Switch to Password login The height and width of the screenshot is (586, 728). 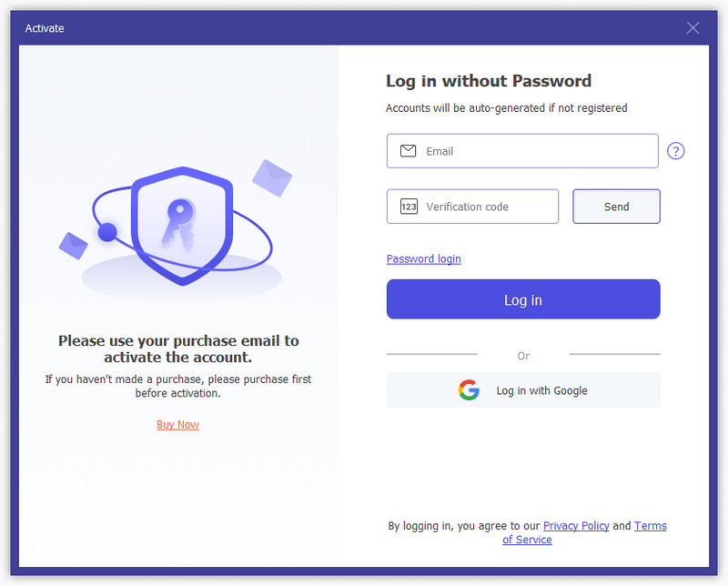pos(423,259)
